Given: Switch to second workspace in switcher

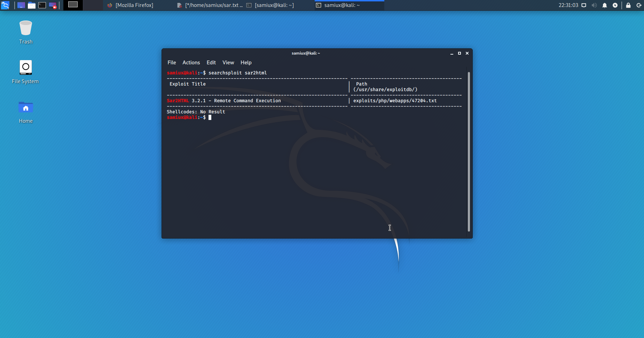Looking at the screenshot, I should coord(93,5).
